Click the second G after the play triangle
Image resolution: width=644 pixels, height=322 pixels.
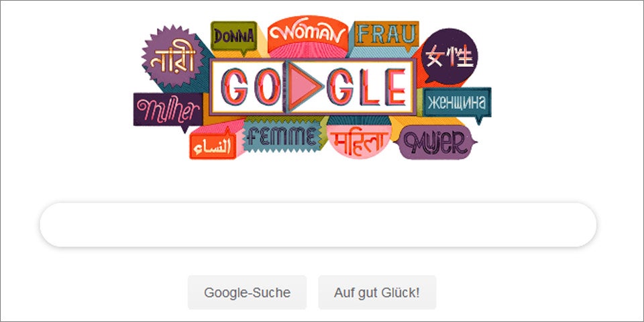click(x=341, y=87)
